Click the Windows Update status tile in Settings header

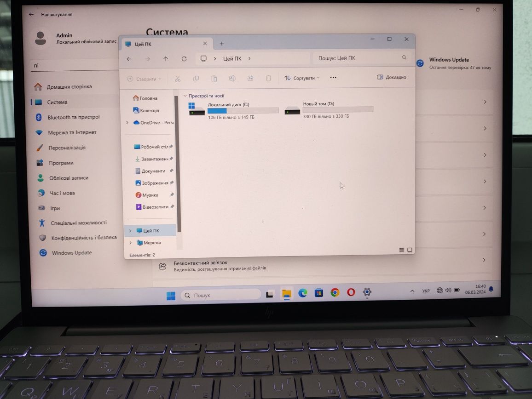pyautogui.click(x=454, y=63)
